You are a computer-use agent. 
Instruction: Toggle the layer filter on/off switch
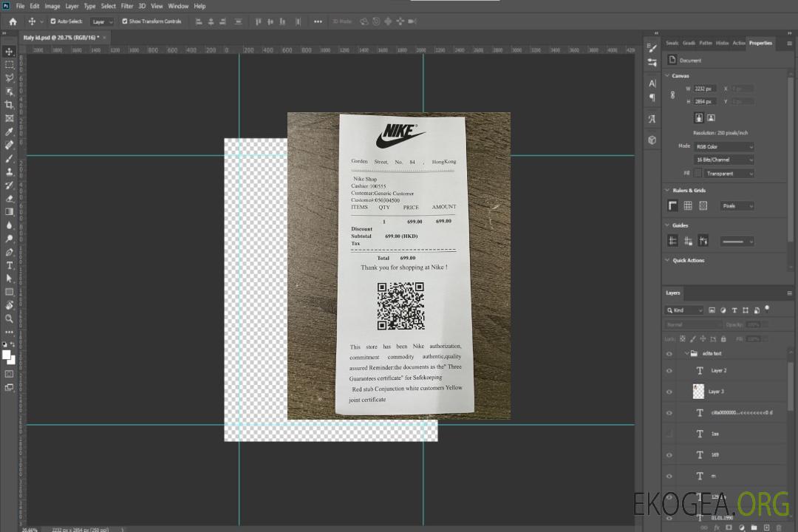coord(767,309)
